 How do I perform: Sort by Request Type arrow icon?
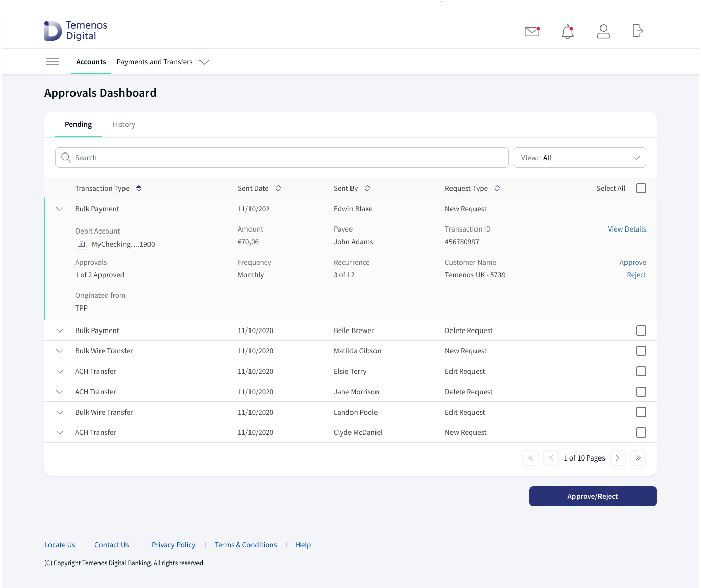click(x=497, y=188)
